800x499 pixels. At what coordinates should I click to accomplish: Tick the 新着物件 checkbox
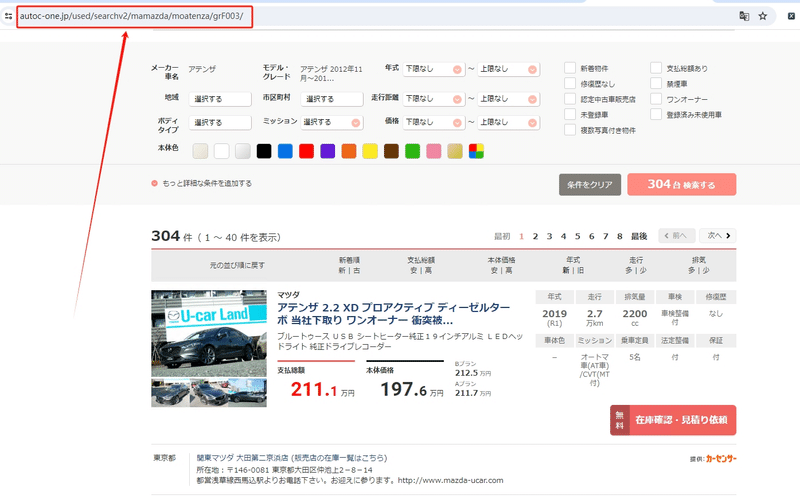tap(570, 68)
